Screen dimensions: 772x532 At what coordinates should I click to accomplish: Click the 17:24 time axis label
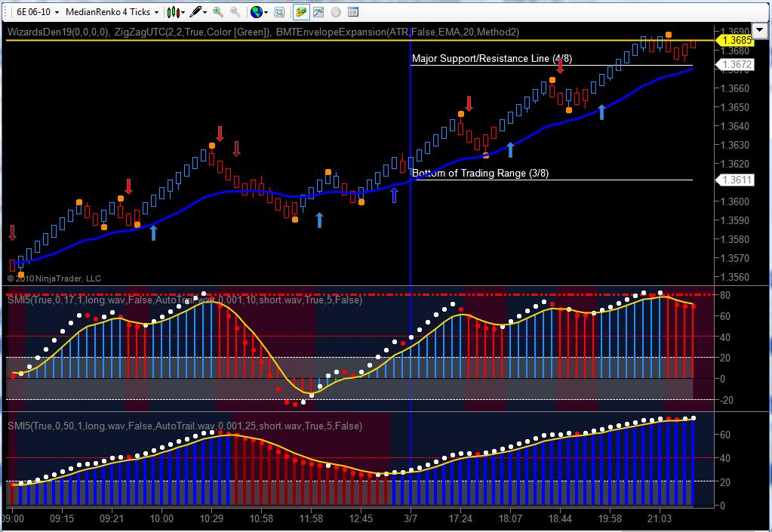[460, 518]
